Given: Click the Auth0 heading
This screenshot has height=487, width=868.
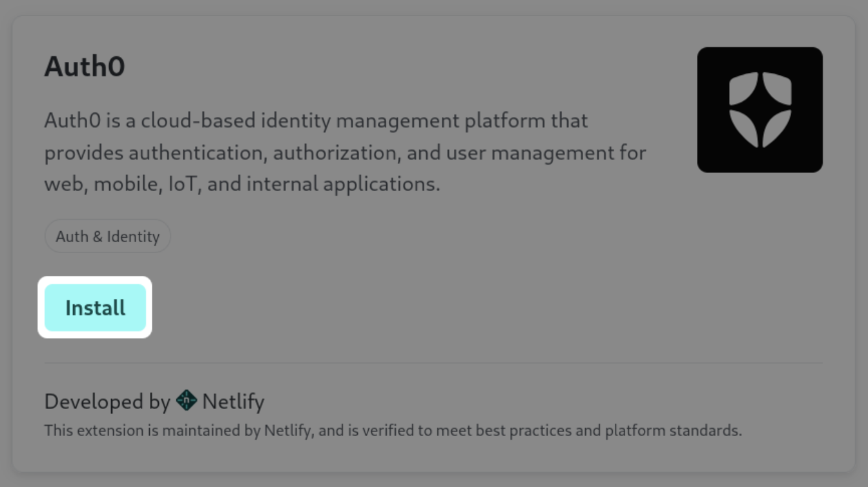Looking at the screenshot, I should point(85,67).
